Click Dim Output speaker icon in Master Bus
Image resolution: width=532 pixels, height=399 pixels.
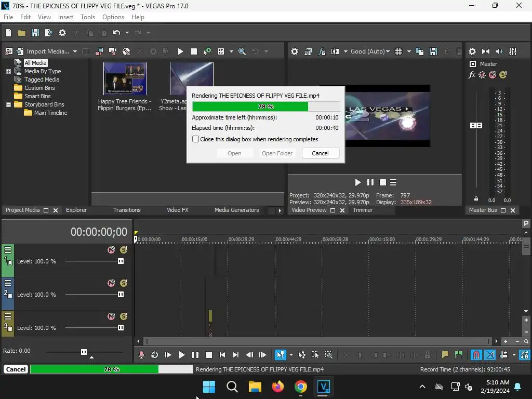tap(499, 51)
